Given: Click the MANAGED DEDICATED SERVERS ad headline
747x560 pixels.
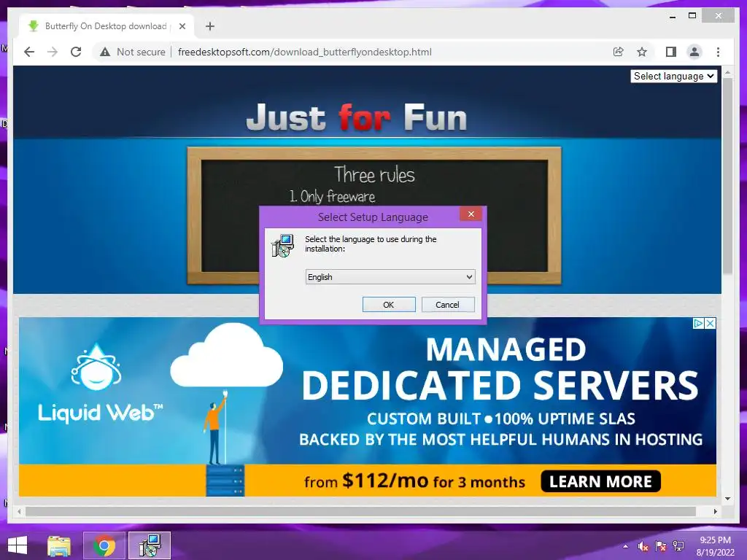Looking at the screenshot, I should point(500,368).
